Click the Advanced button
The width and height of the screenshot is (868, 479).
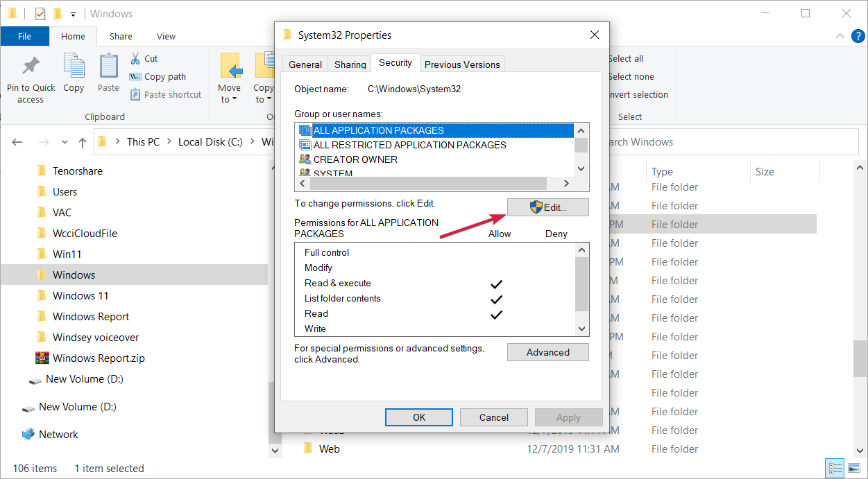pos(548,352)
